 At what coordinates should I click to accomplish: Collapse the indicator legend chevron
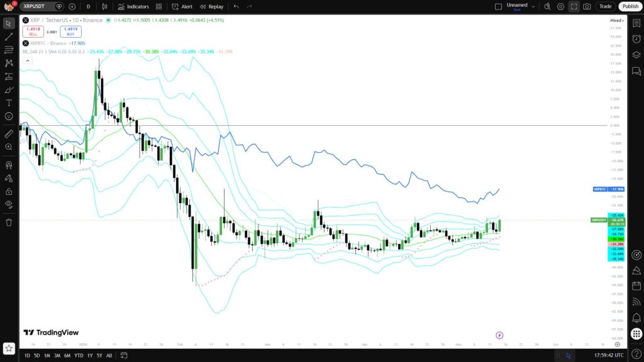(x=28, y=61)
